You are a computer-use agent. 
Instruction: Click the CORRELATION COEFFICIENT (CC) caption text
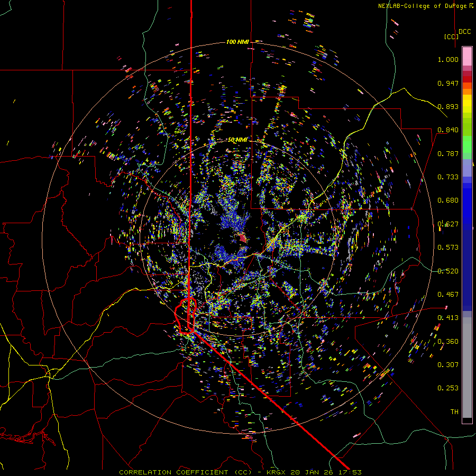(185, 472)
